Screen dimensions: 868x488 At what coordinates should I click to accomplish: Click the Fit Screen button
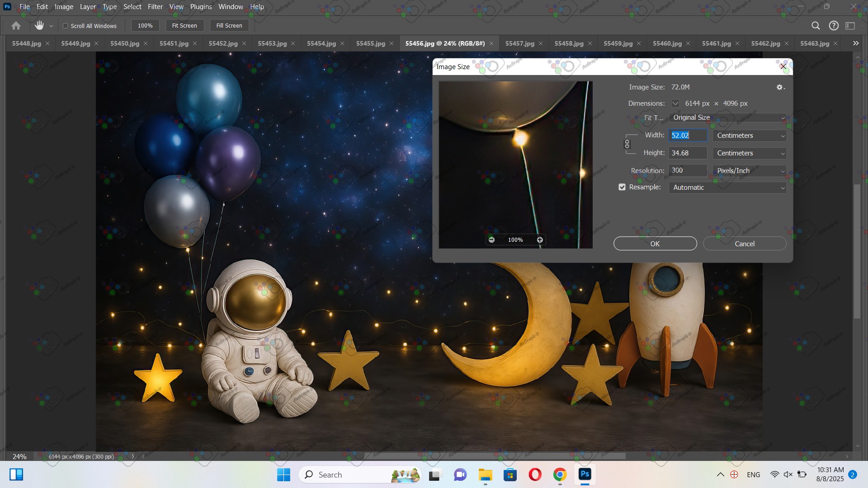[184, 26]
